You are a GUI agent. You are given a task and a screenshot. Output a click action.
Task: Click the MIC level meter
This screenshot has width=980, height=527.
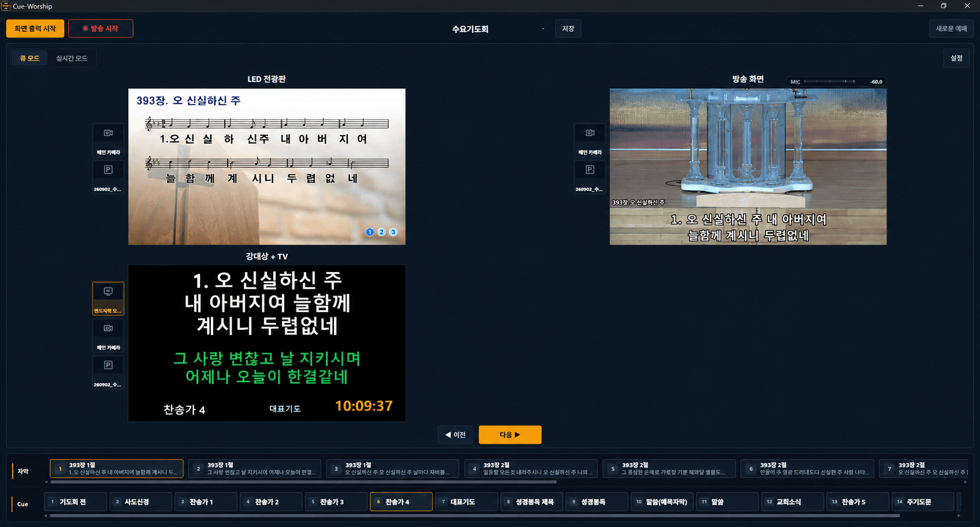(x=837, y=82)
